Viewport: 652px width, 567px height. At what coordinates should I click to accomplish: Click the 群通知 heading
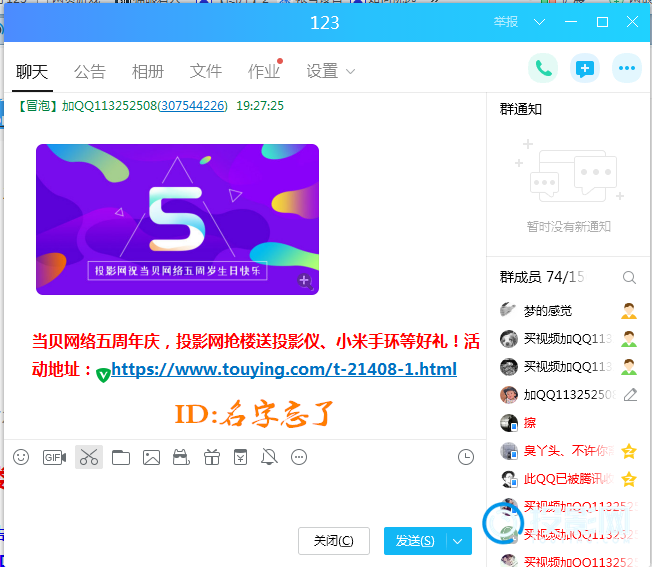click(521, 109)
